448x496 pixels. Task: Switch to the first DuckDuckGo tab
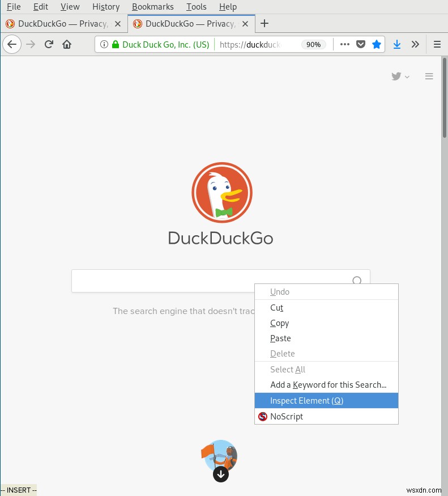pyautogui.click(x=63, y=24)
